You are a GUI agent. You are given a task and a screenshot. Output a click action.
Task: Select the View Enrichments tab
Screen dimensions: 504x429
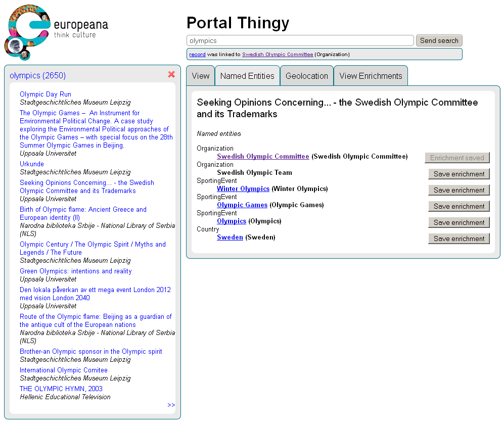pos(371,76)
